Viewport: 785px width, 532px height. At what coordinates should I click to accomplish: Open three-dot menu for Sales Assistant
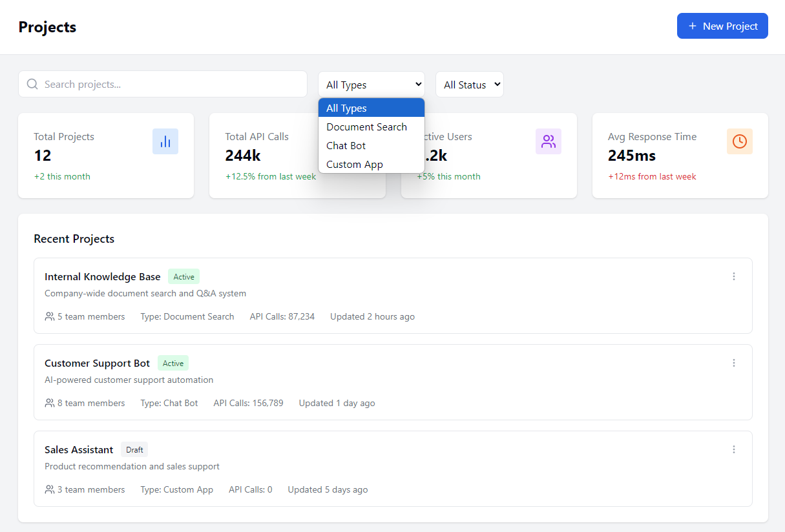pos(733,449)
